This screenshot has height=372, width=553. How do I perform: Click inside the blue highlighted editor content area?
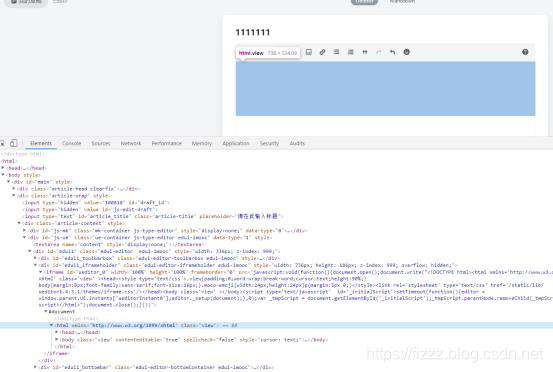tap(385, 89)
